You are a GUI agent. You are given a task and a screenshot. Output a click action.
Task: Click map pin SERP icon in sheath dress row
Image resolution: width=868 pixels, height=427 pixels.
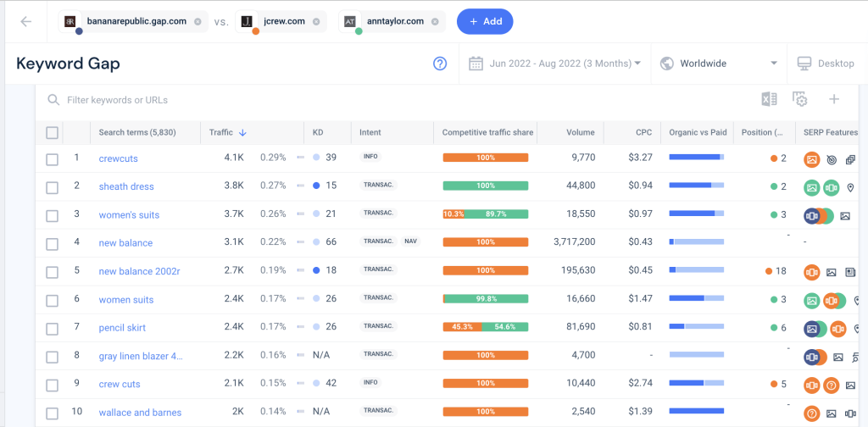(x=850, y=188)
